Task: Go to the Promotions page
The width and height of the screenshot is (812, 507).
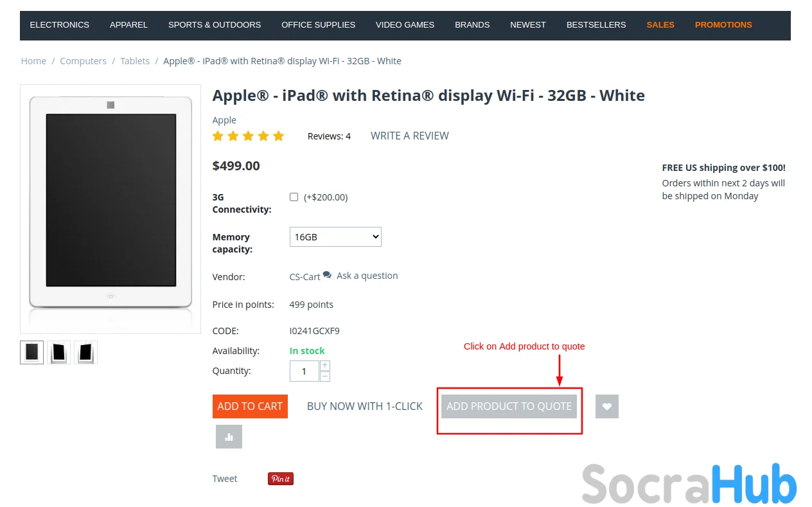Action: tap(723, 25)
